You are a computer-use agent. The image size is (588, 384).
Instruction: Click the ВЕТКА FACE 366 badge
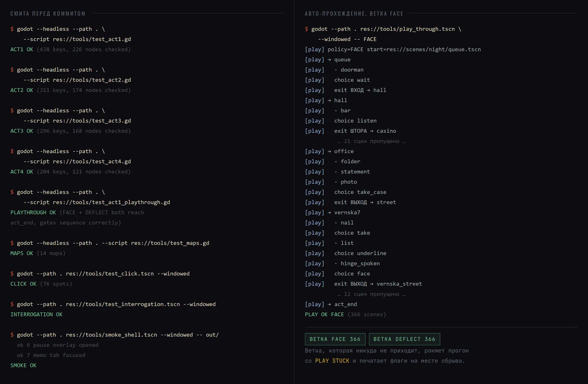pos(335,339)
